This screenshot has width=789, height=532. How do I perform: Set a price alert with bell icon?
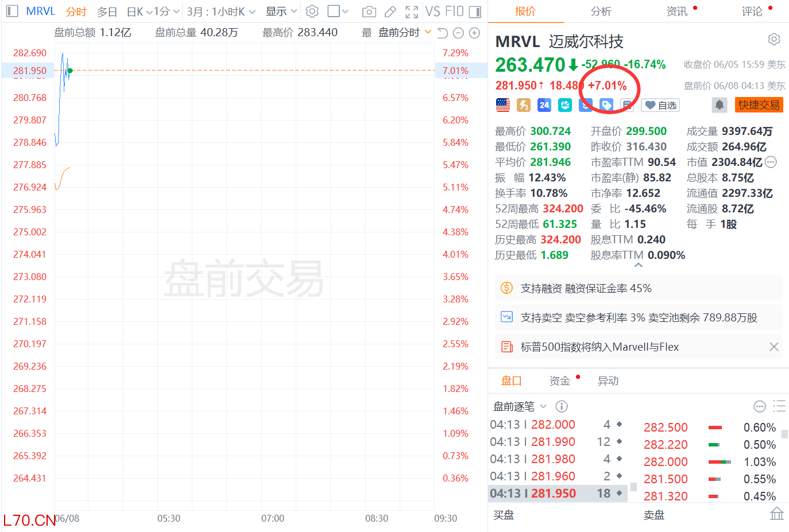720,105
